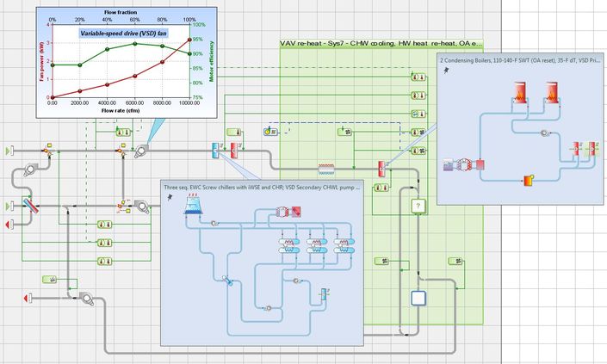Screen dimensions: 607x364
Task: Toggle the pin on the Condensing Boilers popup
Action: (x=446, y=71)
